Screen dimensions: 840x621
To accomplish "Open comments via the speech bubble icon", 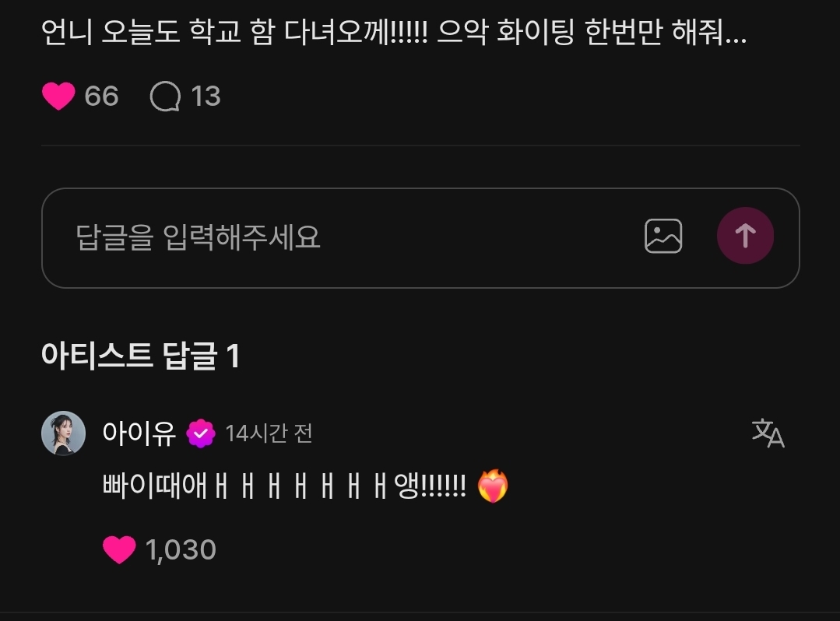I will coord(165,96).
